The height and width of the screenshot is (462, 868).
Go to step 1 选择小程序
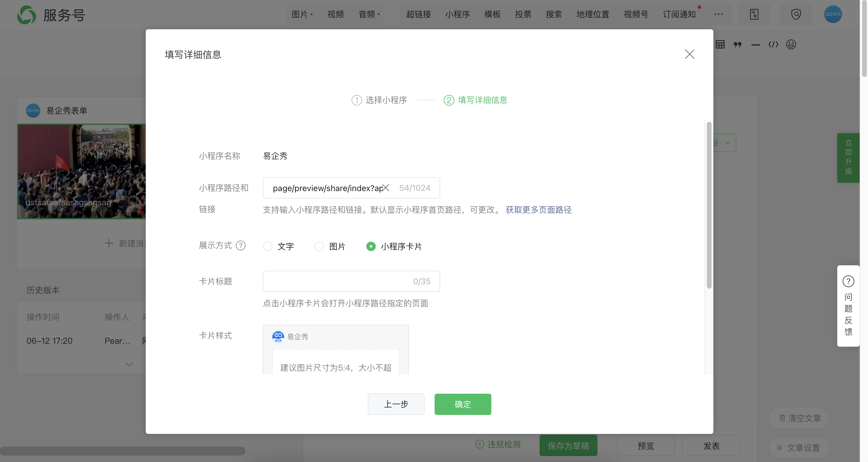pos(379,100)
